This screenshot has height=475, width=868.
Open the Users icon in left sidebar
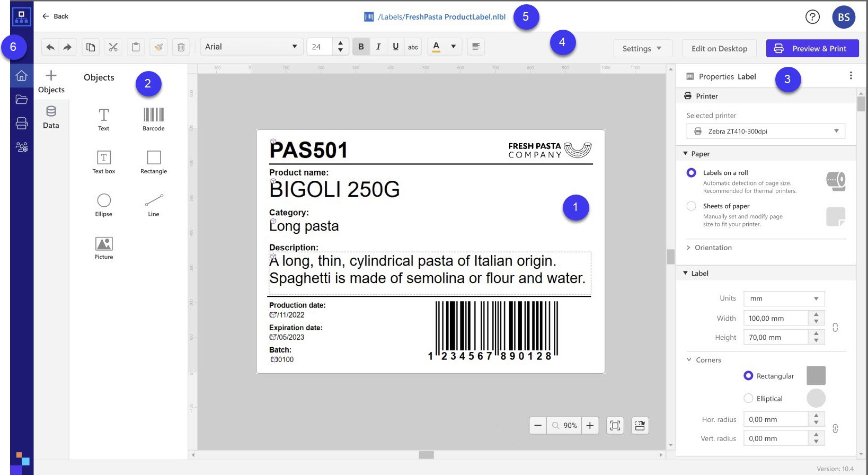click(22, 147)
